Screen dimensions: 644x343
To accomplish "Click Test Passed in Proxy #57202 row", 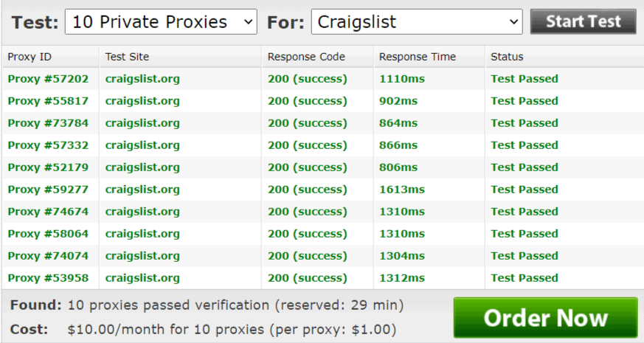I will point(524,79).
